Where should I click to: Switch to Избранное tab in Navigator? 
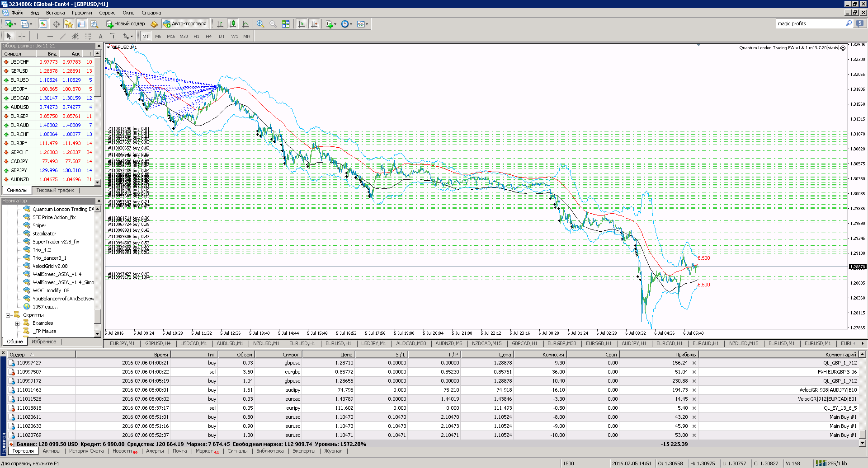[x=44, y=342]
